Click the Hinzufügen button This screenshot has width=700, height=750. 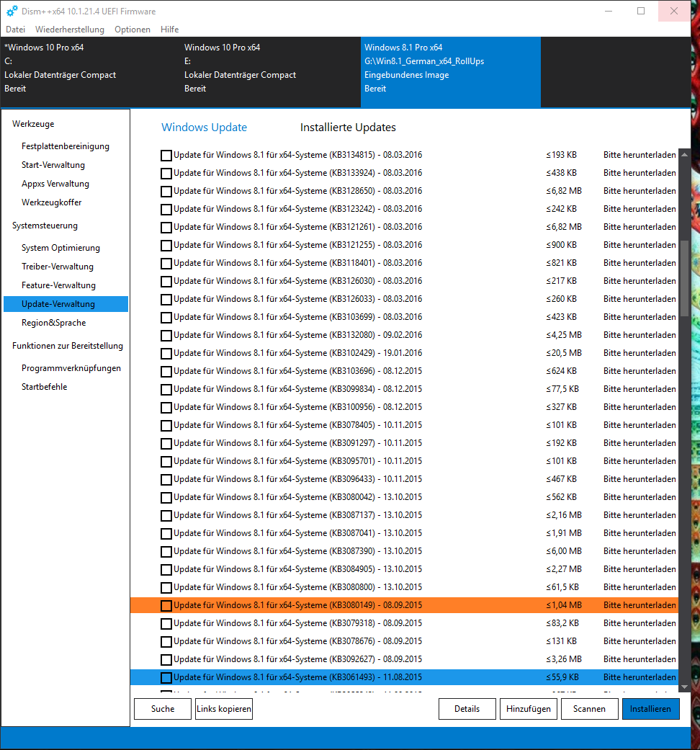tap(529, 709)
